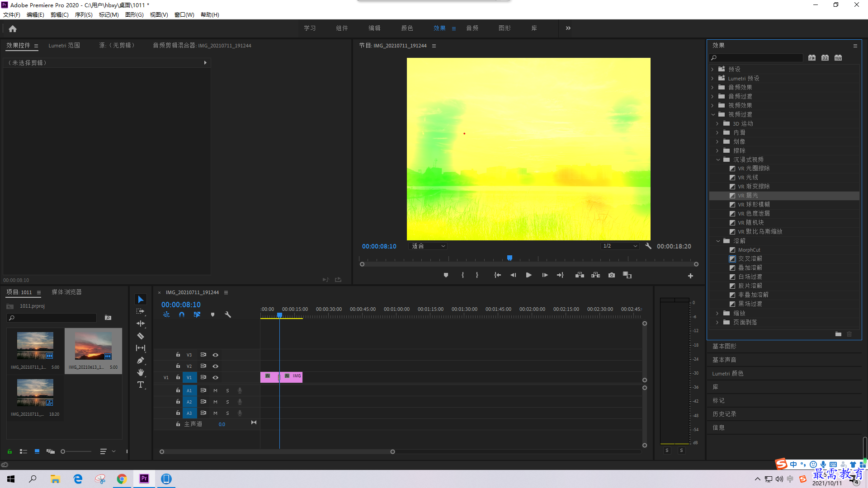The image size is (868, 488).
Task: Open Program monitor button editor plus
Action: (x=690, y=276)
